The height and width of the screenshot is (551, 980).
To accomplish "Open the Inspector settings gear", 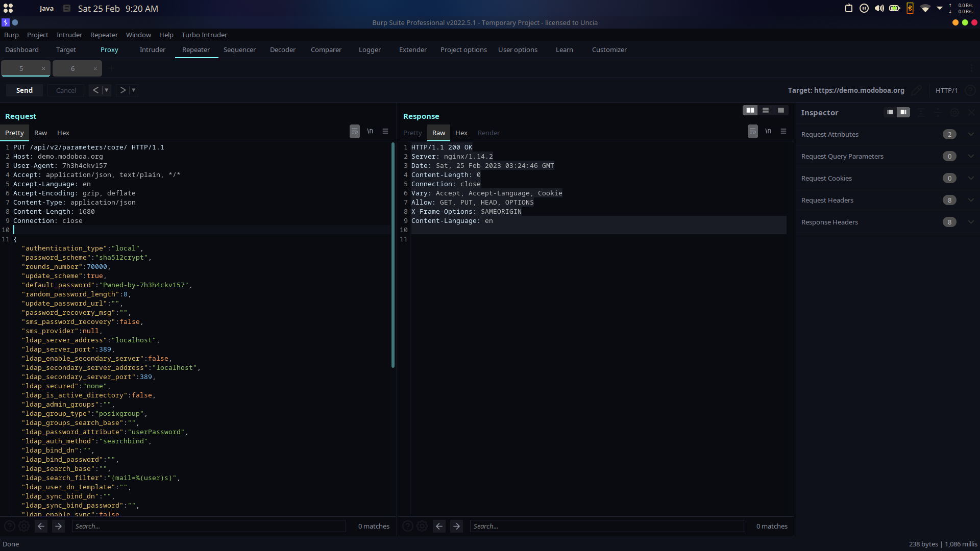I will pos(954,112).
